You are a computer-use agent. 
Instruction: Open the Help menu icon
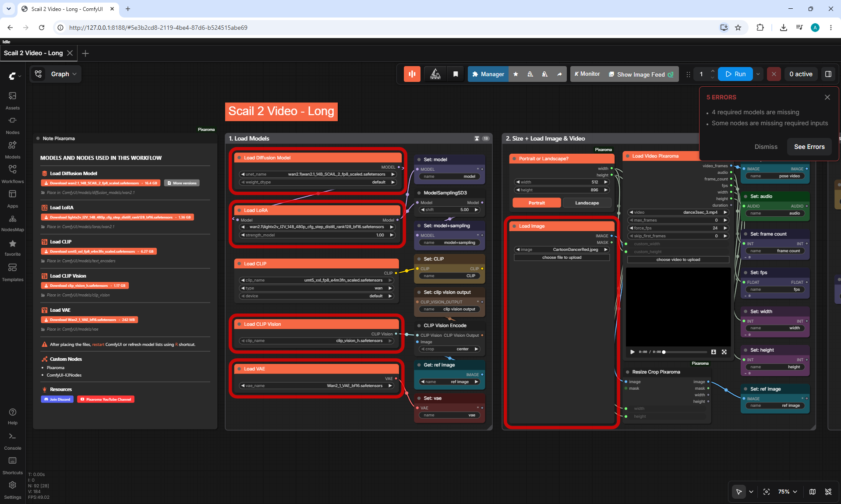coord(12,416)
